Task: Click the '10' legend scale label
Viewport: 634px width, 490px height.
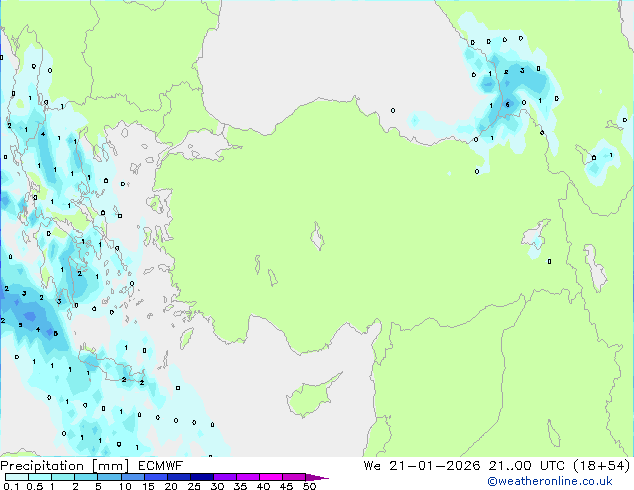Action: coord(125,486)
